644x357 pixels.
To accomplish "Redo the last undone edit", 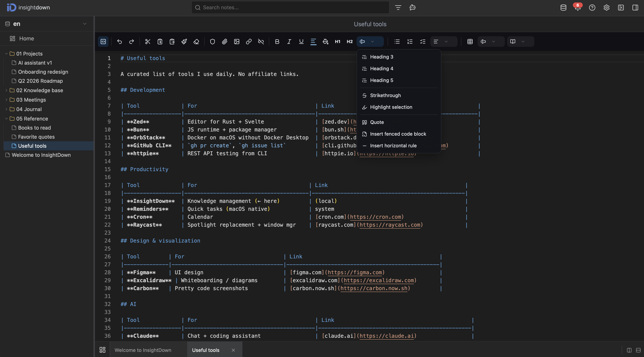I will pos(131,42).
